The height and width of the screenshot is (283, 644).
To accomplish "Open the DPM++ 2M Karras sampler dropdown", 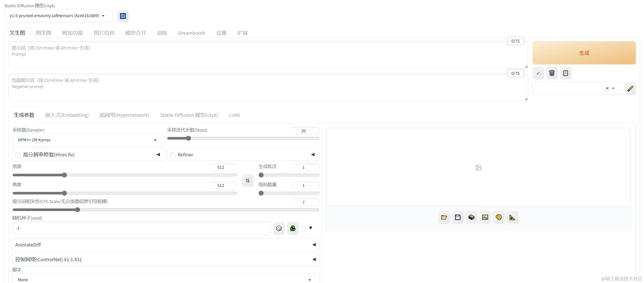I will click(x=88, y=140).
